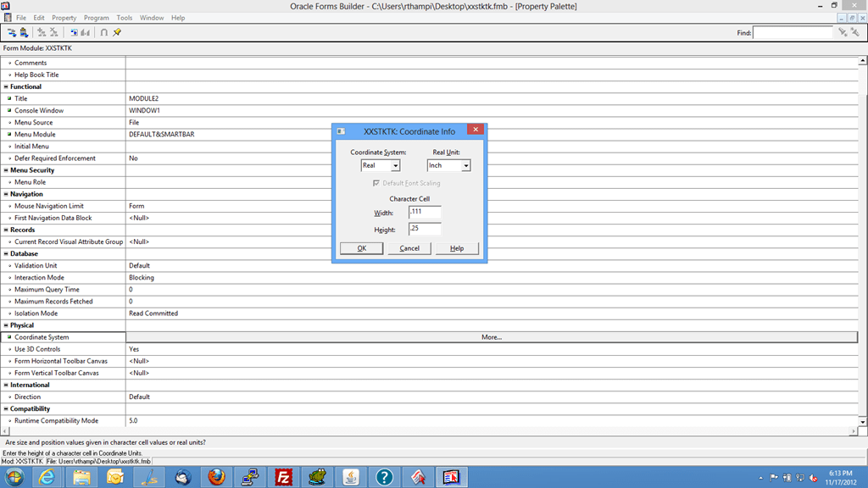Launch Firefox from the taskbar
The width and height of the screenshot is (868, 488).
[216, 477]
